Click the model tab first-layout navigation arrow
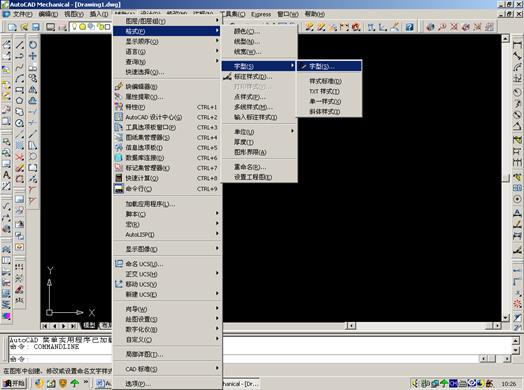Screen dimensions: 524x390 pyautogui.click(x=45, y=326)
